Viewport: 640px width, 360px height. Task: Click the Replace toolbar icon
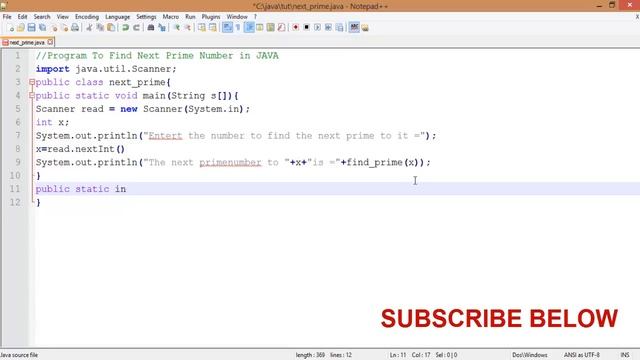pos(162,28)
